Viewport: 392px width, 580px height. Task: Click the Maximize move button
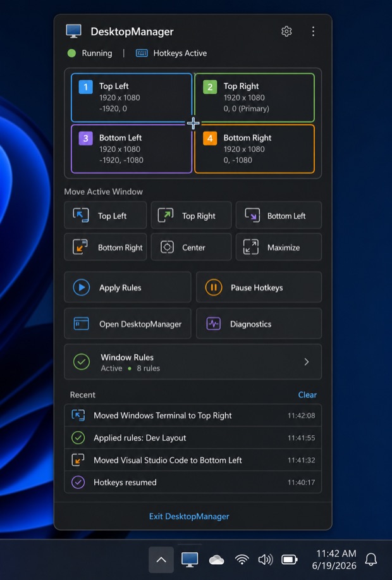(278, 247)
